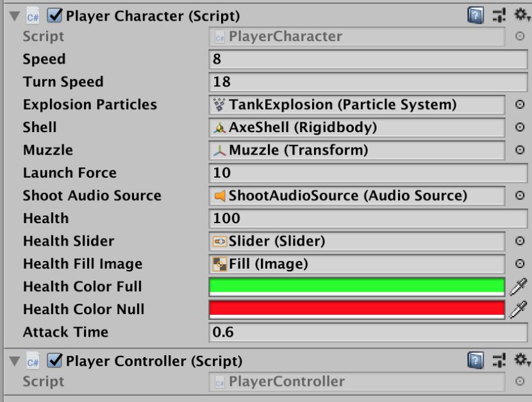Click object picker for Shell field
Image resolution: width=532 pixels, height=402 pixels.
tap(520, 127)
